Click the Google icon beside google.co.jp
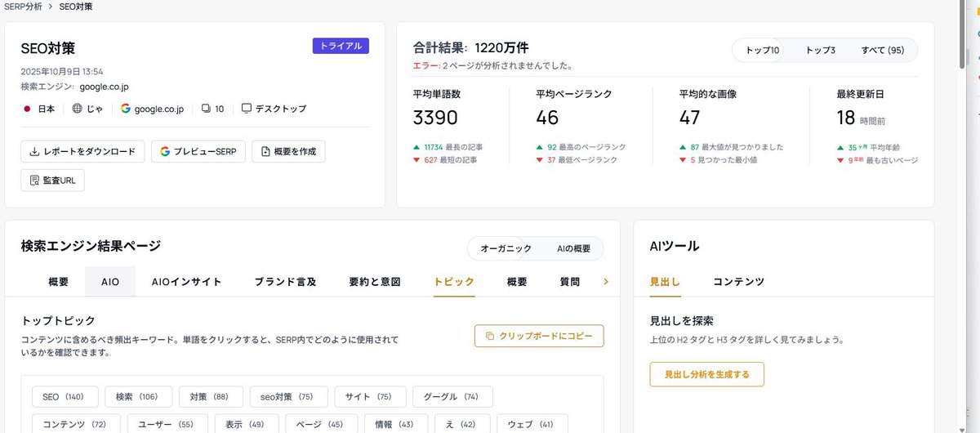The width and height of the screenshot is (980, 433). (x=126, y=108)
